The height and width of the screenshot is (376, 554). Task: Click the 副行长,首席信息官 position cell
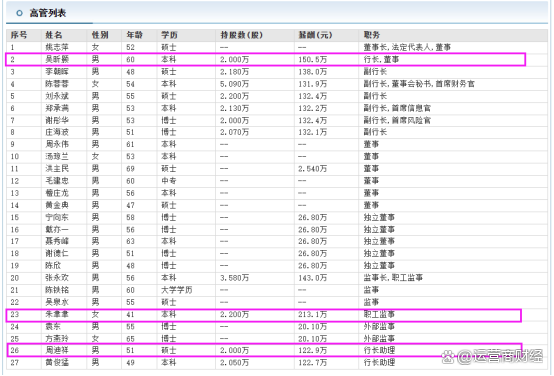pyautogui.click(x=397, y=108)
